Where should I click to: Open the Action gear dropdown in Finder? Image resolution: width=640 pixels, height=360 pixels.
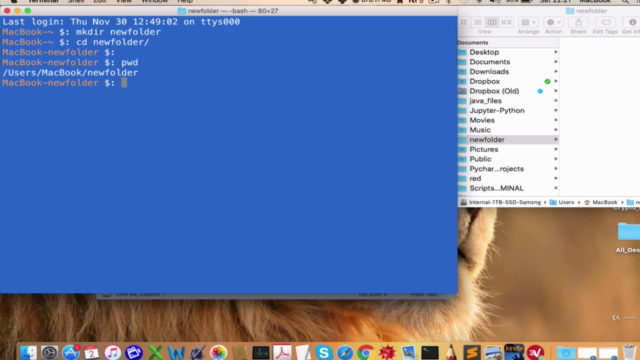click(554, 22)
